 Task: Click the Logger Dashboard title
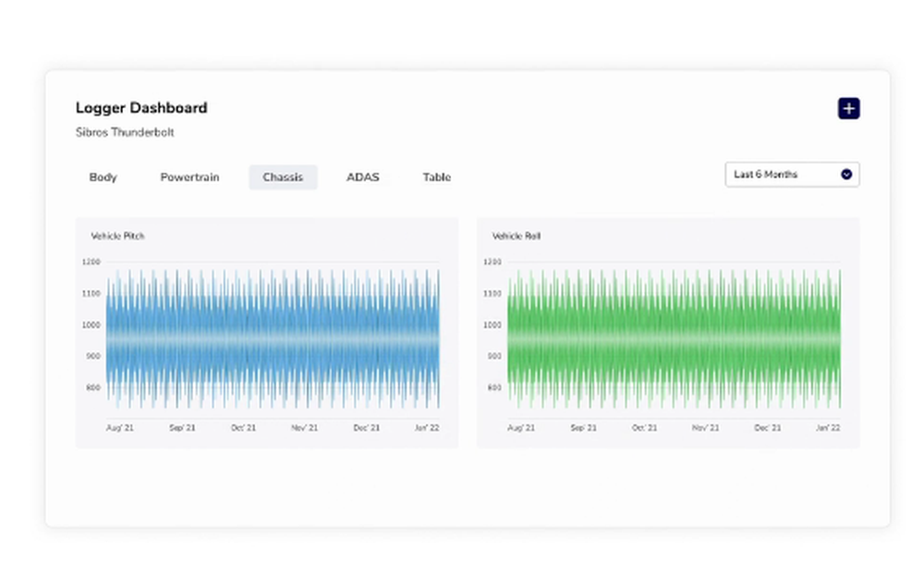[141, 108]
